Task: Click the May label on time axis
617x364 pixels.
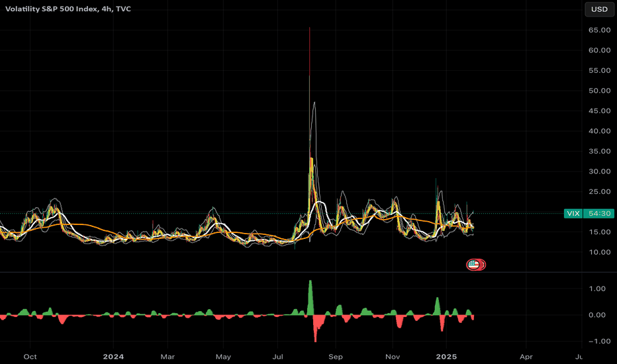Action: tap(223, 357)
